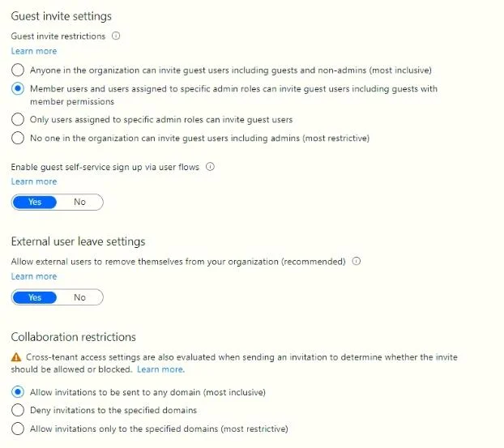The height and width of the screenshot is (448, 504).
Task: Click the 'Guest invite settings' heading
Action: click(62, 16)
